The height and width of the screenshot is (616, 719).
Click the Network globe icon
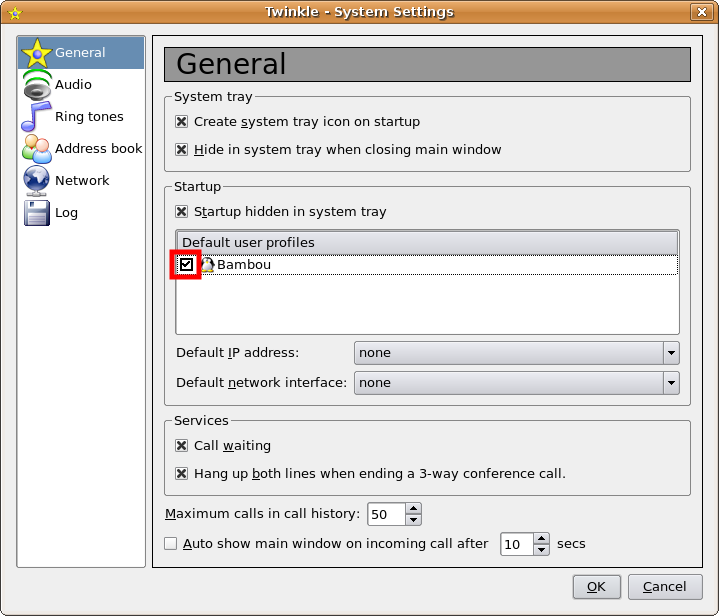pyautogui.click(x=37, y=181)
